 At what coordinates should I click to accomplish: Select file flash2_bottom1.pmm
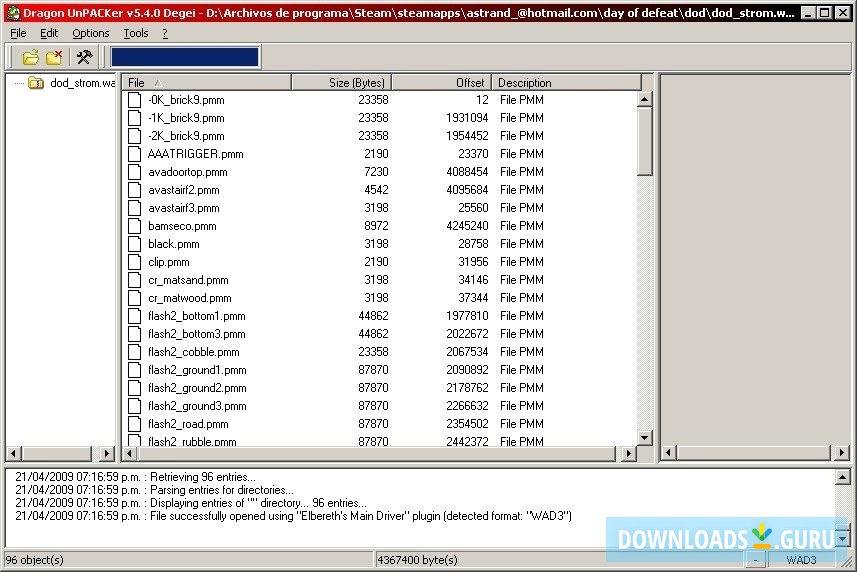(x=197, y=316)
